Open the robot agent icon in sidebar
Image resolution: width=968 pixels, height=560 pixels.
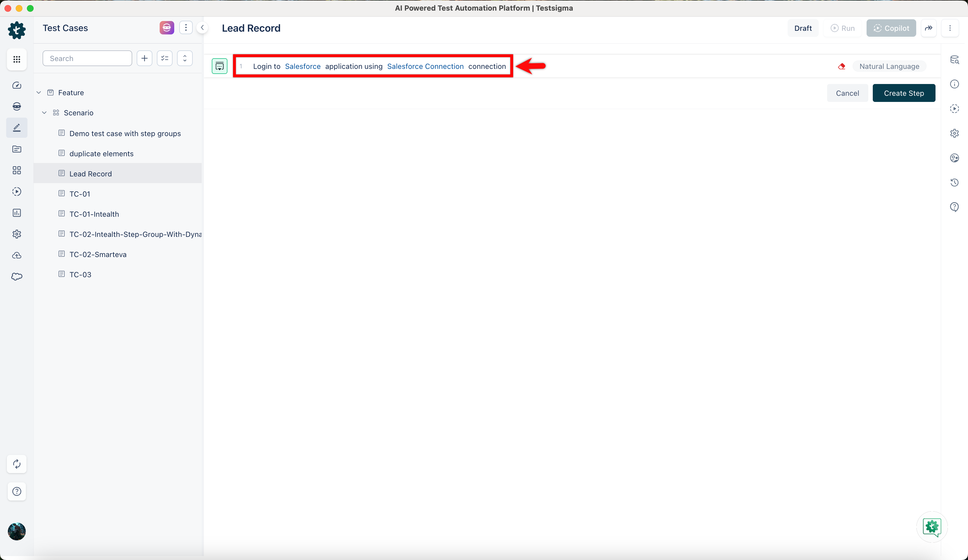[x=17, y=106]
